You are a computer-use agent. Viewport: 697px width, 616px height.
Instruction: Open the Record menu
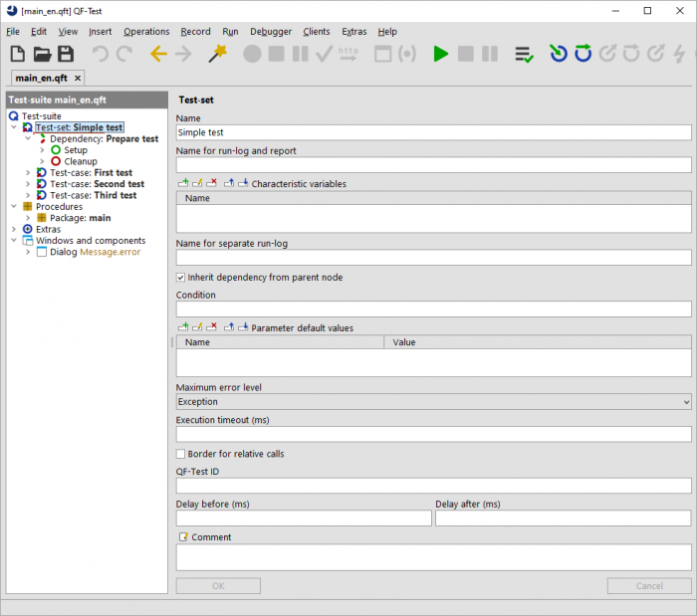pos(195,32)
